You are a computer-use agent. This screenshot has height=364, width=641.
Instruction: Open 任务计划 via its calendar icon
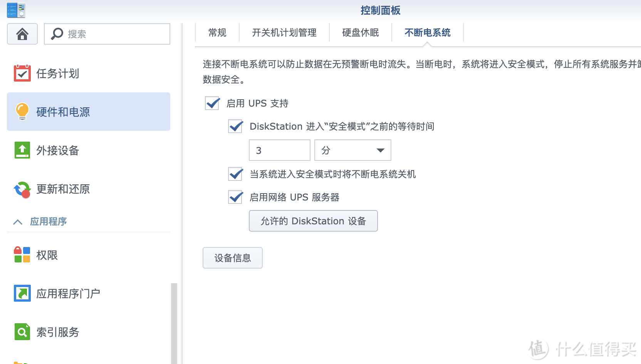tap(22, 73)
